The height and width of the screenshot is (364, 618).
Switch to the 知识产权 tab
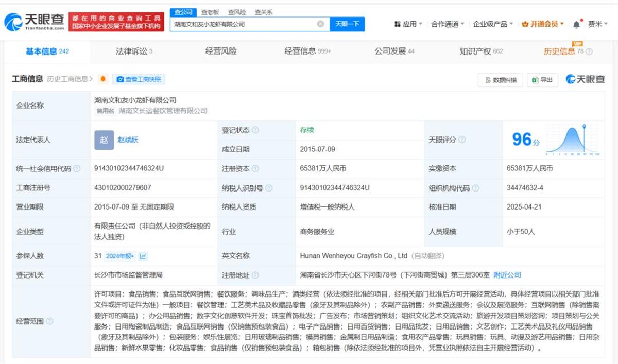point(481,51)
